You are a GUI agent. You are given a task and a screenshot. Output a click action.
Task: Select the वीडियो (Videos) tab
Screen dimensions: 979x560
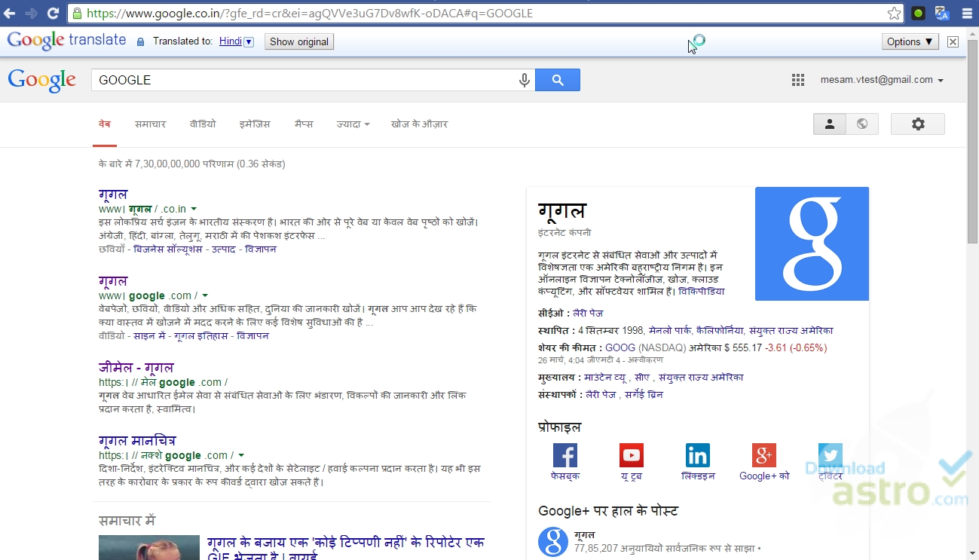click(203, 124)
